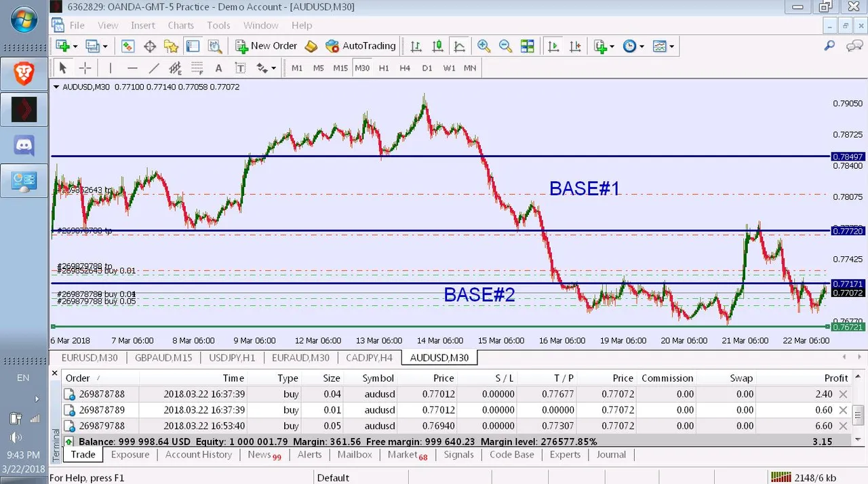
Task: Toggle the Terminal panel icon
Action: [193, 46]
